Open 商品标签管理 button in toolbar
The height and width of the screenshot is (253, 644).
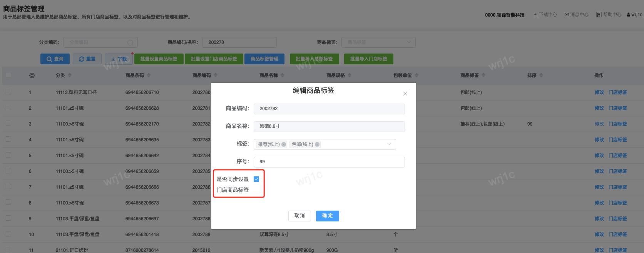[264, 59]
